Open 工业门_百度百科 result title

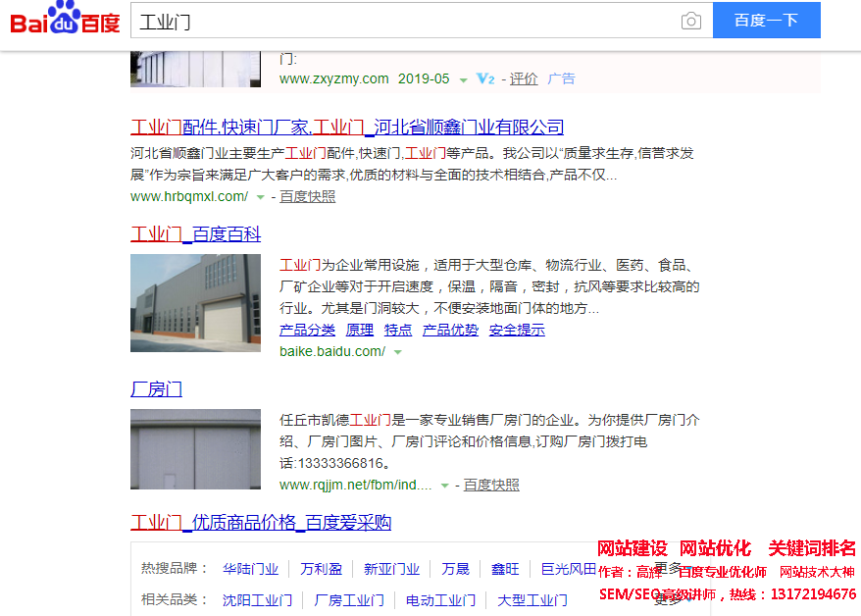[195, 234]
